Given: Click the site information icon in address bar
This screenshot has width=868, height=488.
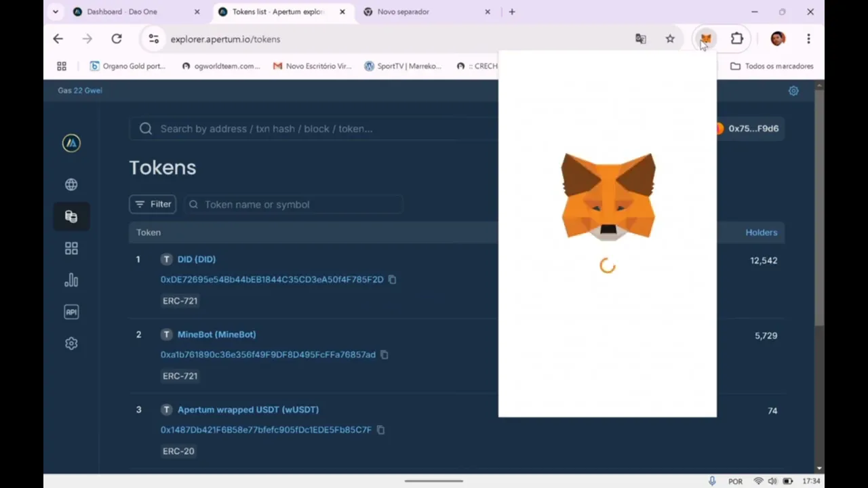Looking at the screenshot, I should [x=154, y=39].
